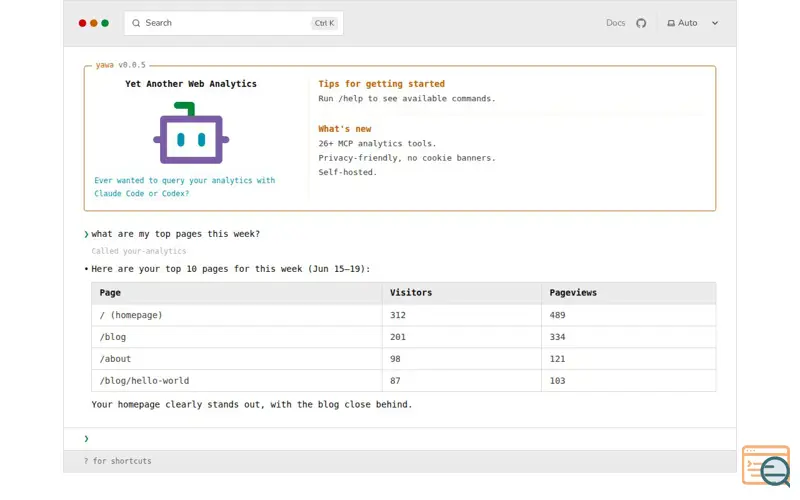Click the 'Yet Another Web Analytics' title

coord(191,84)
